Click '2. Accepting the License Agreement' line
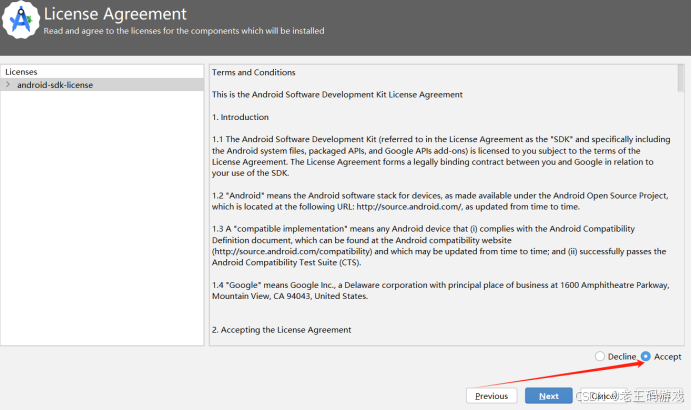The height and width of the screenshot is (410, 692). (x=282, y=330)
